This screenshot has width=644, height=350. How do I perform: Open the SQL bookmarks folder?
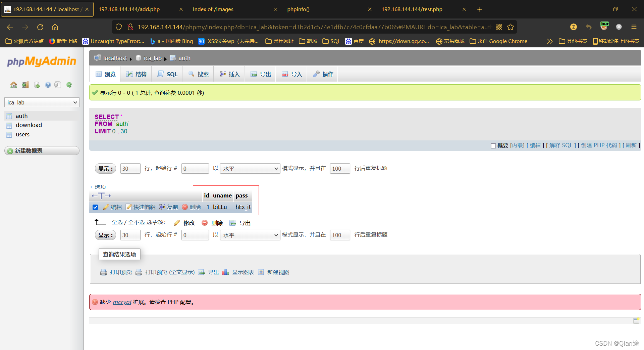[x=331, y=41]
